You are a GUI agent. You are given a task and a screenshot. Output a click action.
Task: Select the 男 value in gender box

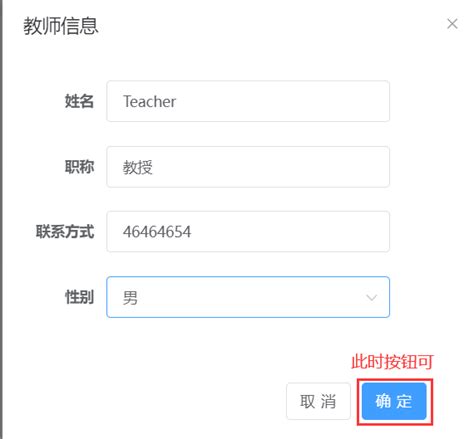pos(130,298)
